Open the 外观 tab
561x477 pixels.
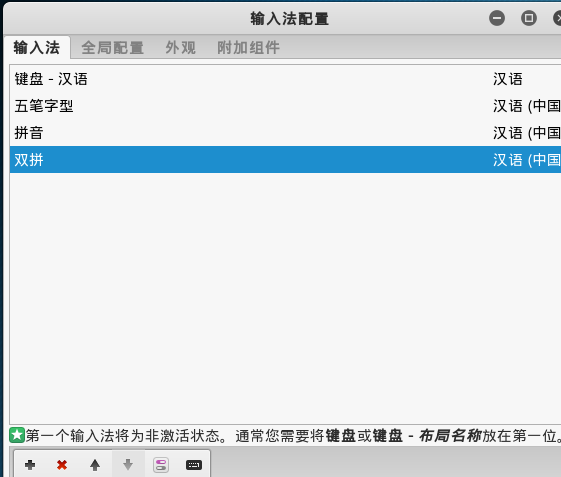[181, 48]
